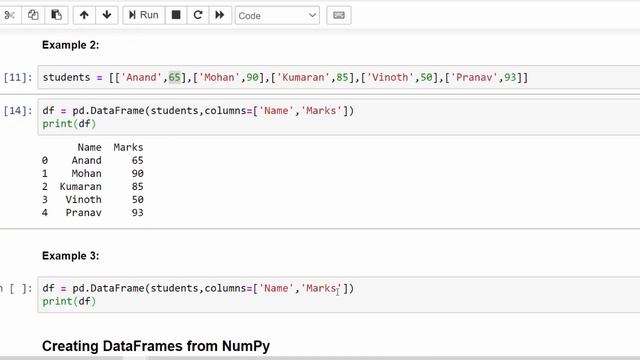This screenshot has height=360, width=640.
Task: Click output row 'Kumaran 85'
Action: (x=93, y=187)
